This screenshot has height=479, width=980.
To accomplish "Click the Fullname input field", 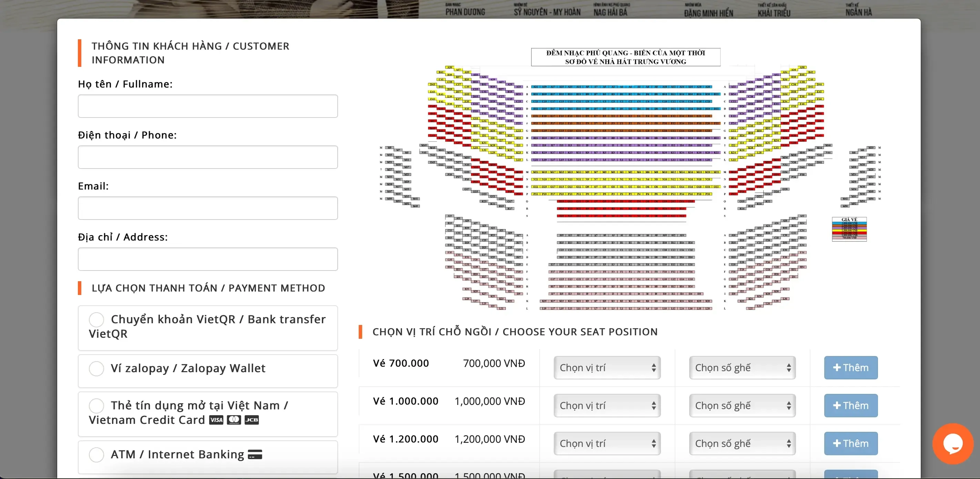I will [208, 106].
